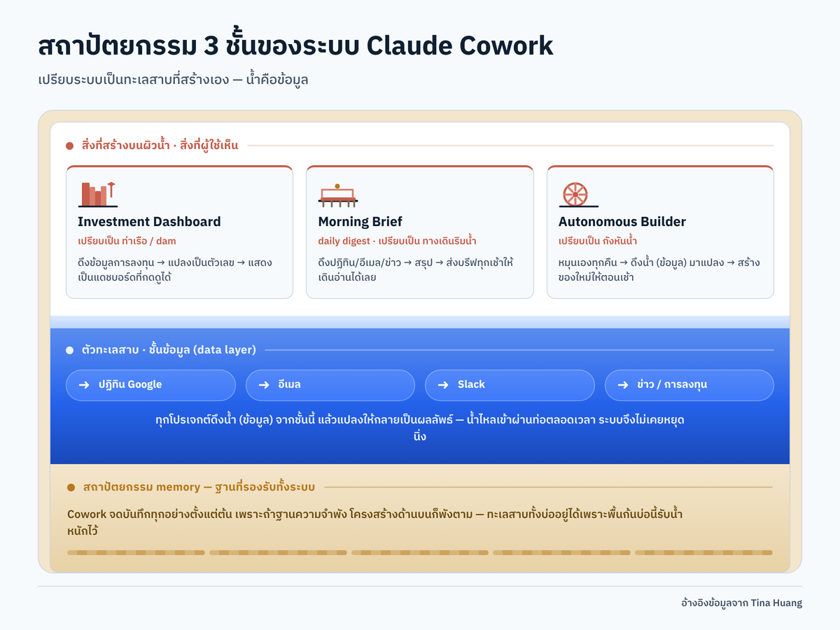Click the brown bullet beside สถาปัตยกรรม memory
The image size is (840, 630).
[x=71, y=487]
